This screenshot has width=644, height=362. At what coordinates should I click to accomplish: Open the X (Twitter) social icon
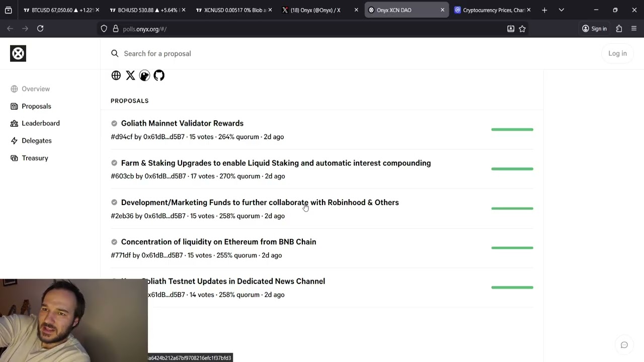click(130, 75)
